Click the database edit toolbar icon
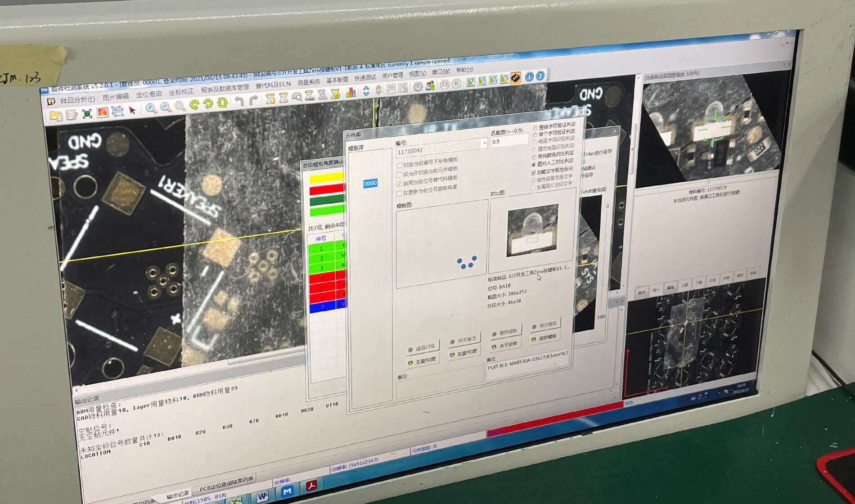This screenshot has height=504, width=855. pos(72,114)
